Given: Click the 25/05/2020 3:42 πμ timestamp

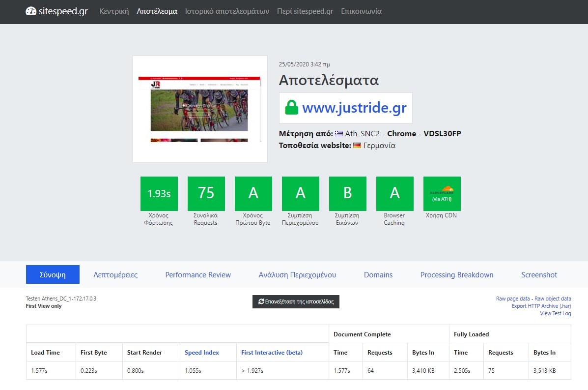Looking at the screenshot, I should [304, 64].
